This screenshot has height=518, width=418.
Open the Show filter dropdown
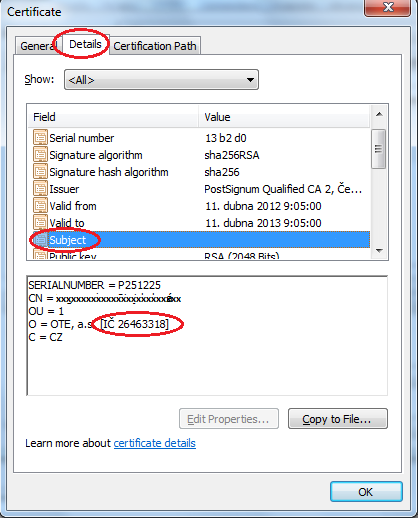pos(161,80)
